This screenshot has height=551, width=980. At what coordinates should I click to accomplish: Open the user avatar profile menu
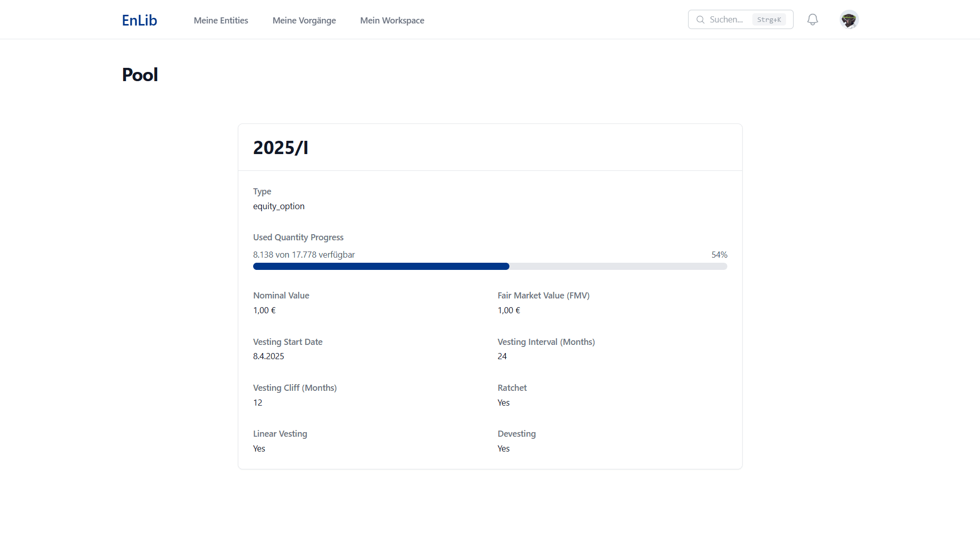tap(849, 19)
